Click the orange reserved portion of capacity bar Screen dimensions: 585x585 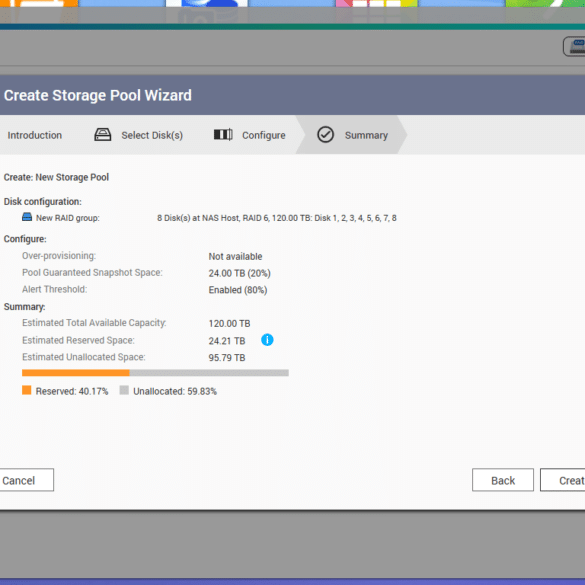76,373
